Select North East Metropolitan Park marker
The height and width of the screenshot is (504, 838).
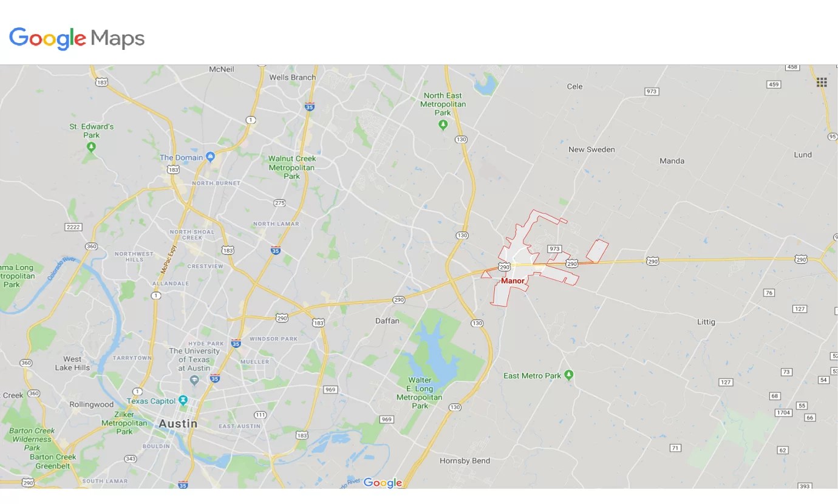pos(443,124)
